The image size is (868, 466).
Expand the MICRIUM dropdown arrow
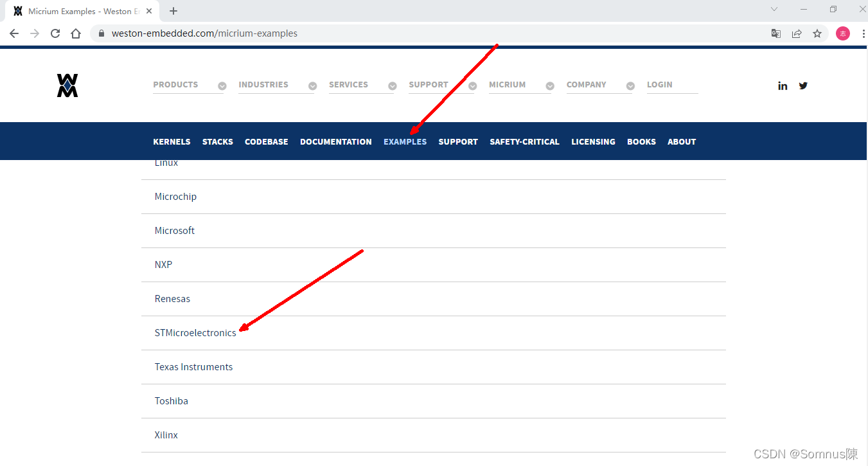click(x=550, y=86)
